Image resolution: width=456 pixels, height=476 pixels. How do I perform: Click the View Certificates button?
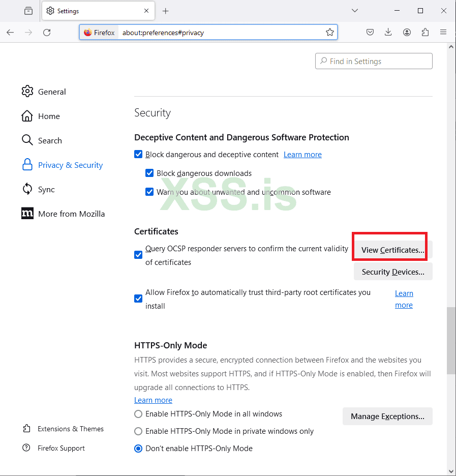[x=392, y=250]
